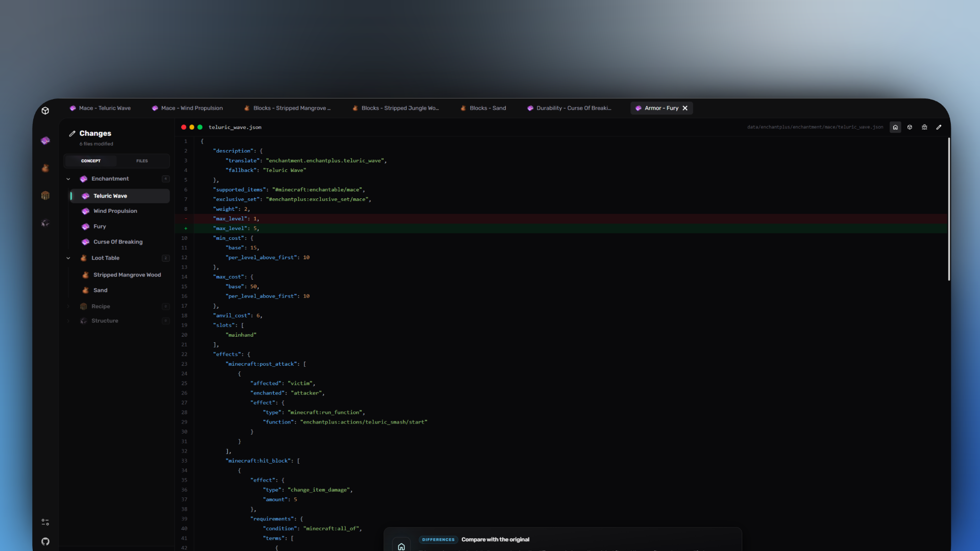This screenshot has width=980, height=551.
Task: Click the red dot on the teluric_wave.json header
Action: [x=184, y=127]
